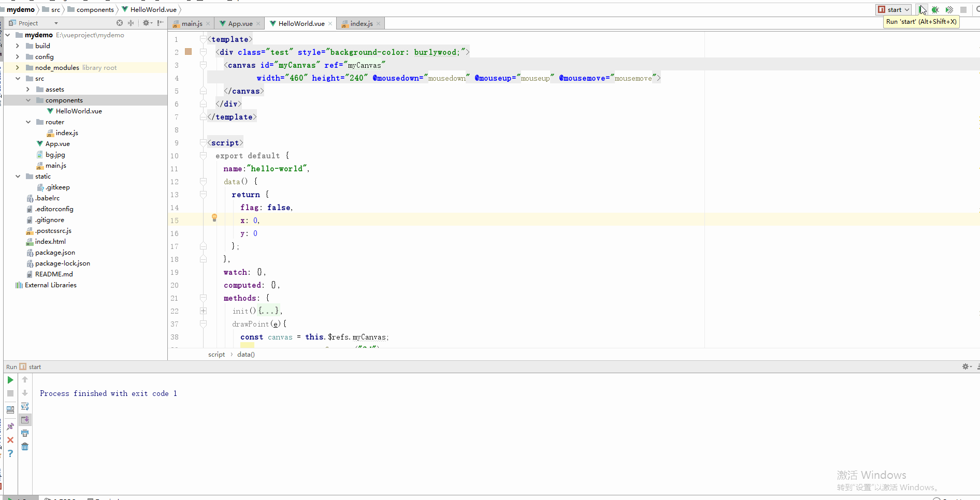Open Run panel help question mark
The height and width of the screenshot is (500, 980).
point(10,453)
